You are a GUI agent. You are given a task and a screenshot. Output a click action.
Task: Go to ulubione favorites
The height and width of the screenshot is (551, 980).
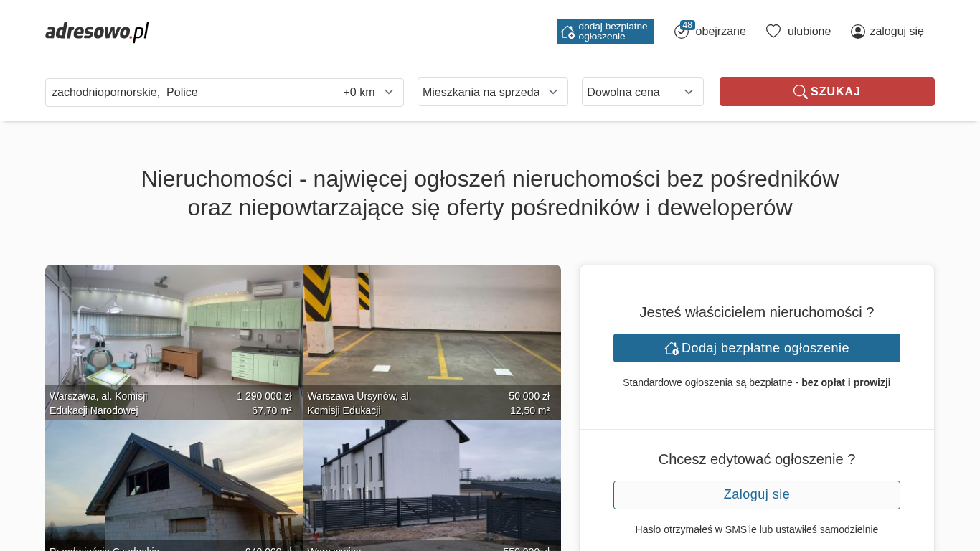(x=809, y=32)
